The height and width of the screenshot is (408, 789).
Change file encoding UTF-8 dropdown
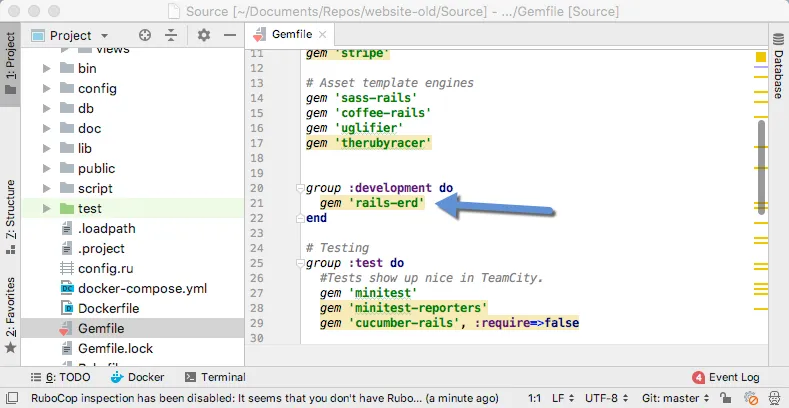606,398
